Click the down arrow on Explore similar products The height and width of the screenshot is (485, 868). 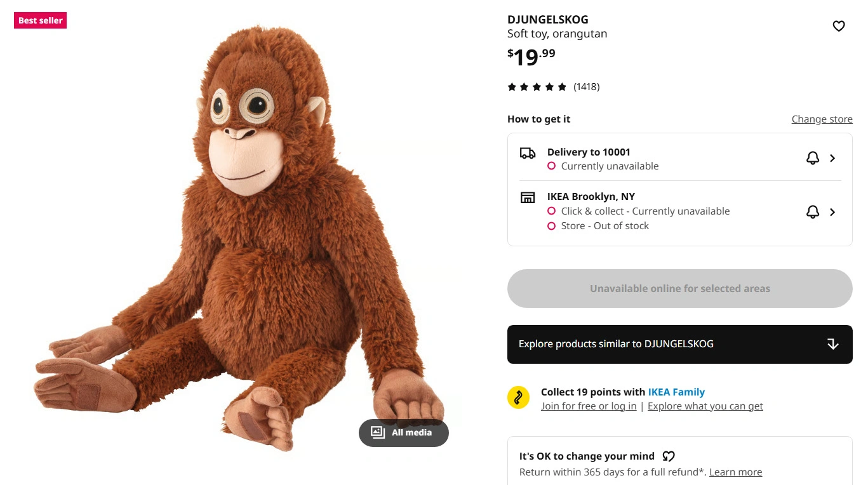[x=832, y=344]
